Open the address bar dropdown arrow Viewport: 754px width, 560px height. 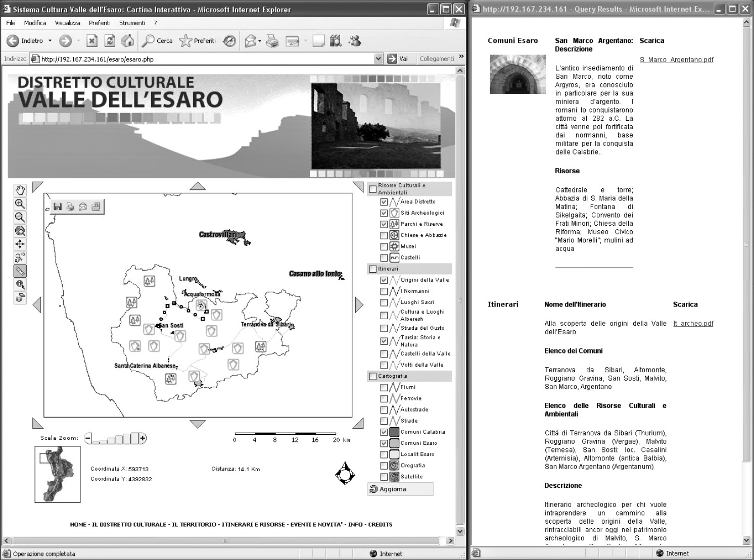click(379, 59)
